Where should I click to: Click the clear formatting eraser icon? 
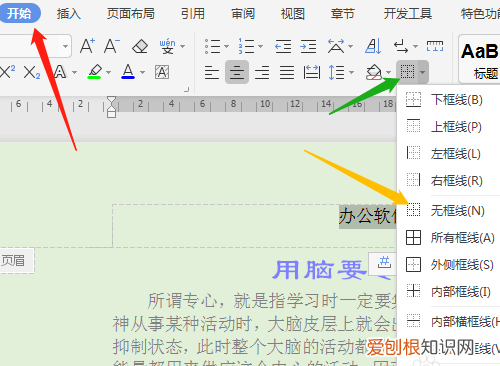(140, 46)
